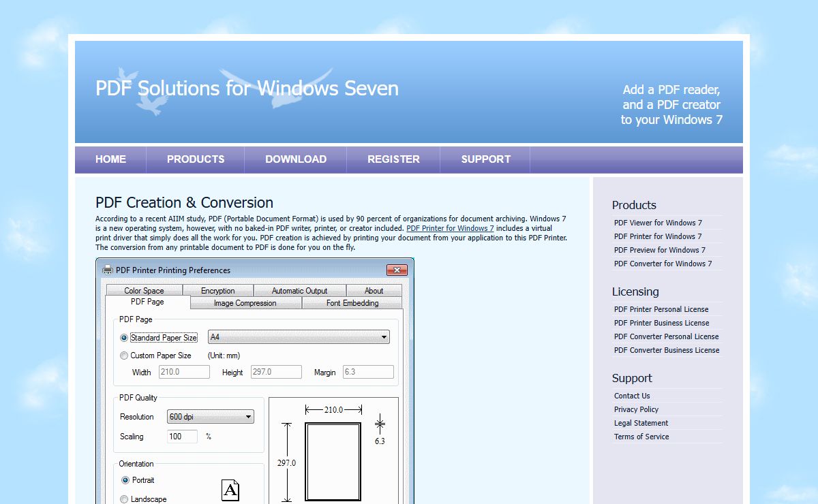
Task: Open PDF Preview for Windows 7 link
Action: 660,250
